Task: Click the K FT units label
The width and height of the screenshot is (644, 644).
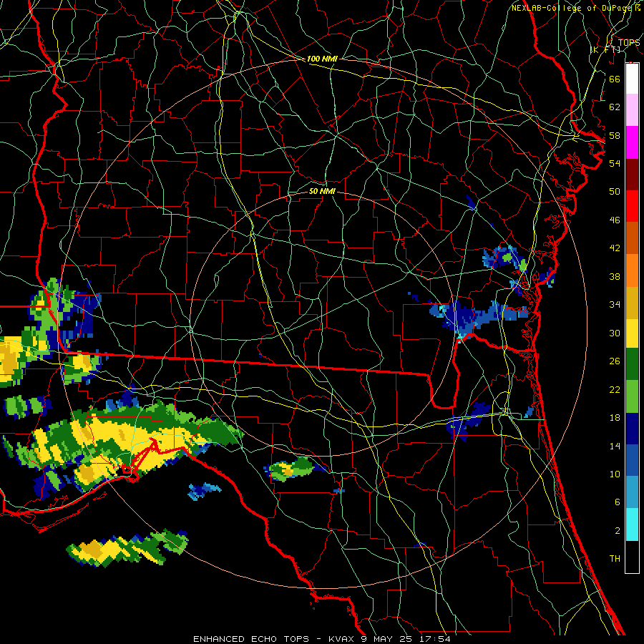Action: coord(605,50)
